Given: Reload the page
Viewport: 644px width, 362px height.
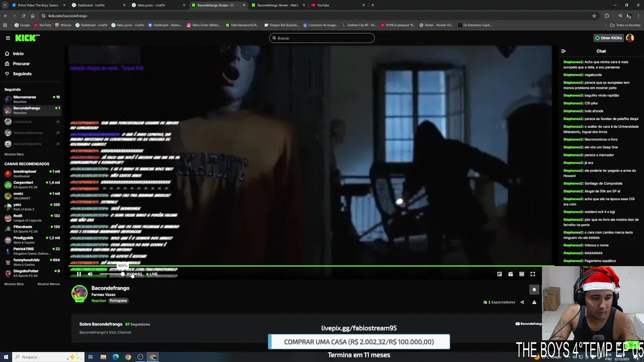Looking at the screenshot, I should pyautogui.click(x=23, y=16).
